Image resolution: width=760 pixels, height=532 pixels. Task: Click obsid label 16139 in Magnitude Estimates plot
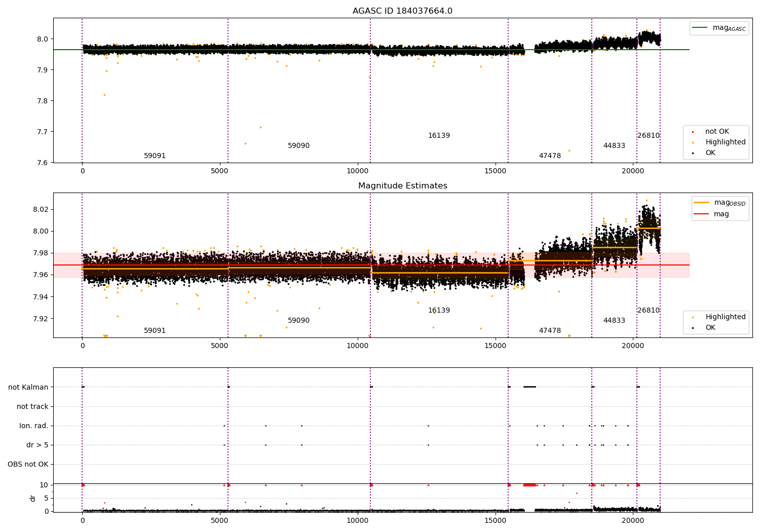click(439, 311)
